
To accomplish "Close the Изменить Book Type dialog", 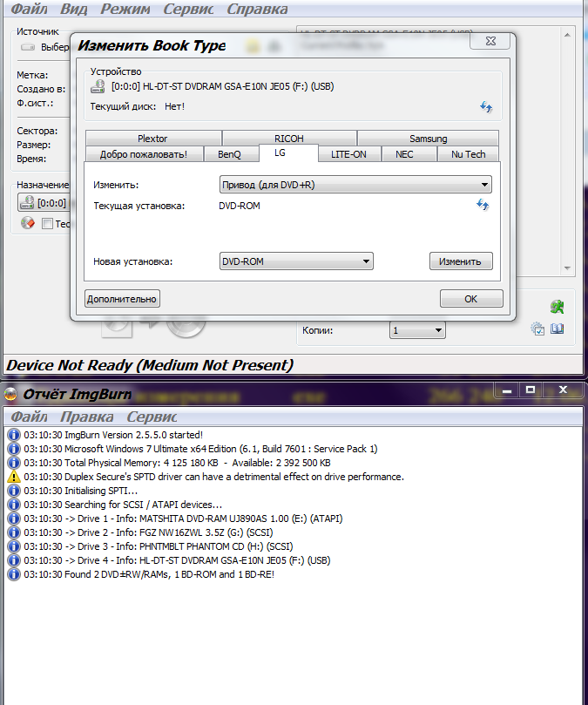I will (490, 41).
